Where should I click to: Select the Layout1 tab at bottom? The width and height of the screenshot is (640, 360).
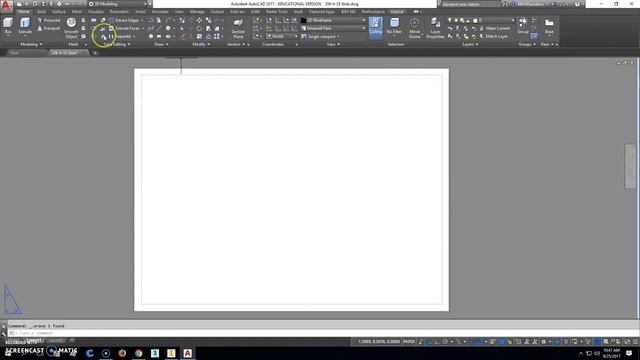(34, 340)
